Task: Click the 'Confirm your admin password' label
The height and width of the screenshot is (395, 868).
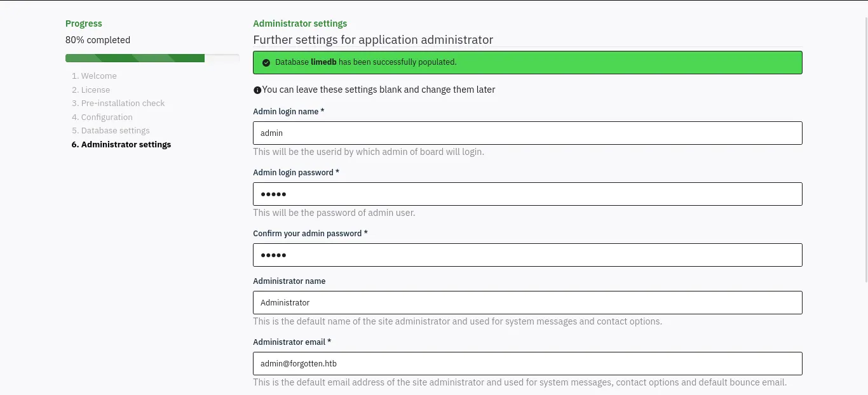Action: (310, 234)
